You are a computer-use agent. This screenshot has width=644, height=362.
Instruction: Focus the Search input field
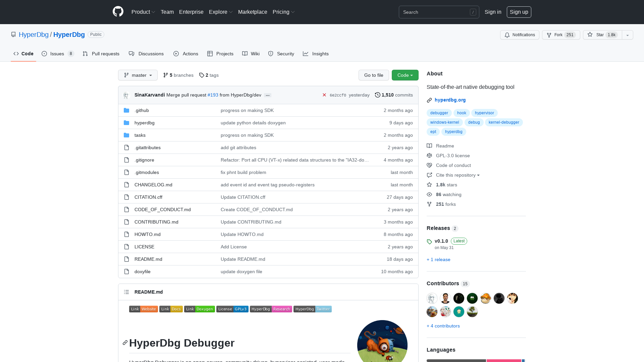coord(439,12)
